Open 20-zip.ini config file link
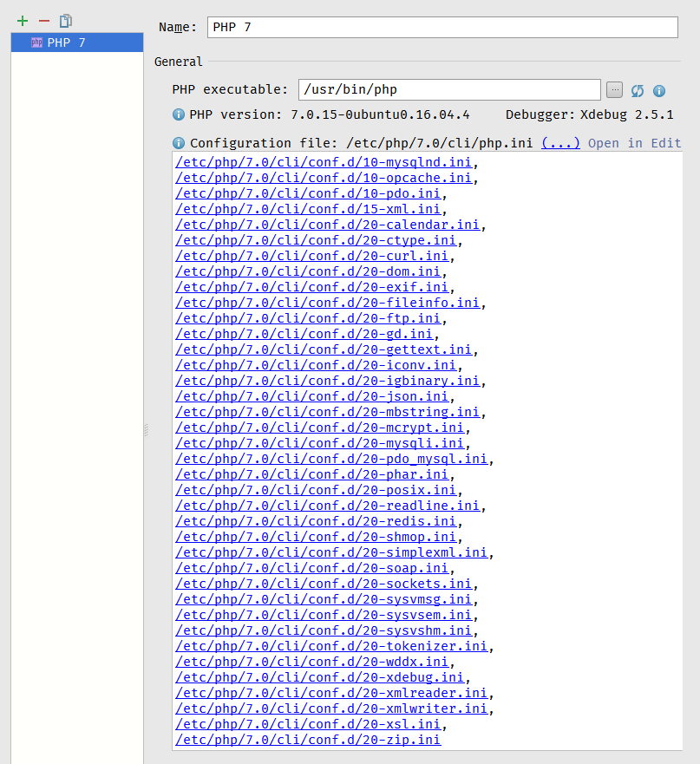This screenshot has height=764, width=700. pyautogui.click(x=308, y=739)
